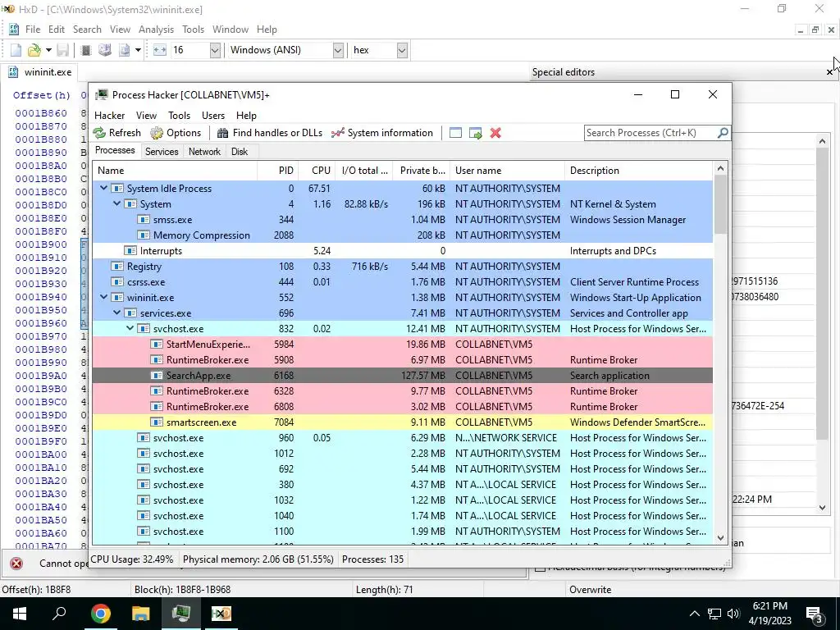Image resolution: width=840 pixels, height=630 pixels.
Task: Open the Windows (ANSI) charset dropdown
Action: (x=338, y=50)
